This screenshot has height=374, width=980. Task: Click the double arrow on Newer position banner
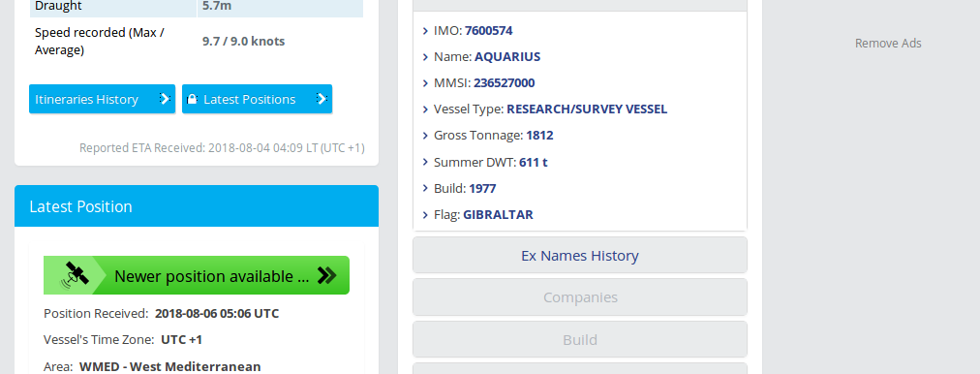click(327, 276)
